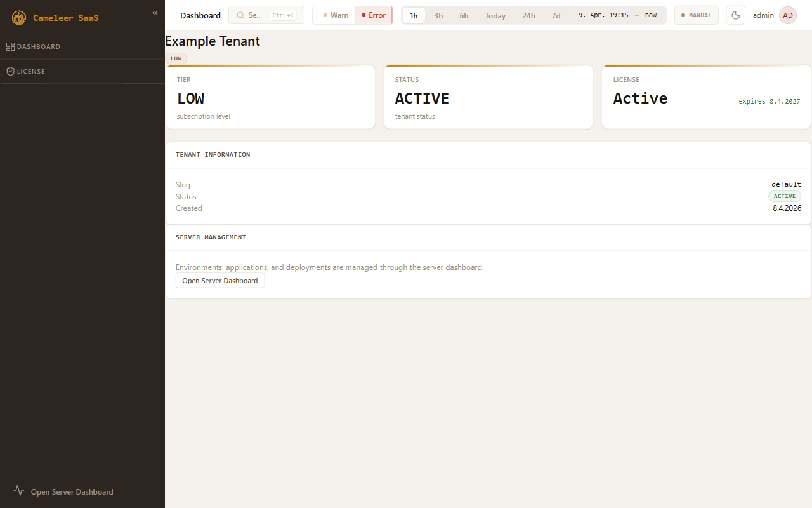Viewport: 812px width, 508px height.
Task: Go to Dashboard in the sidebar
Action: 39,46
